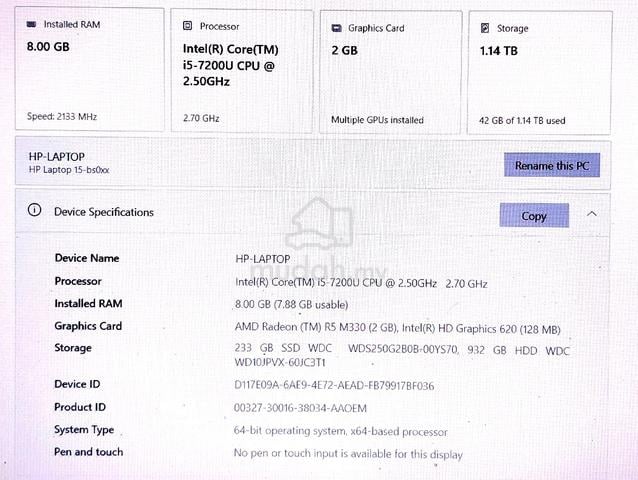This screenshot has height=480, width=638.
Task: Click the 2 GB graphics card value
Action: click(x=345, y=50)
